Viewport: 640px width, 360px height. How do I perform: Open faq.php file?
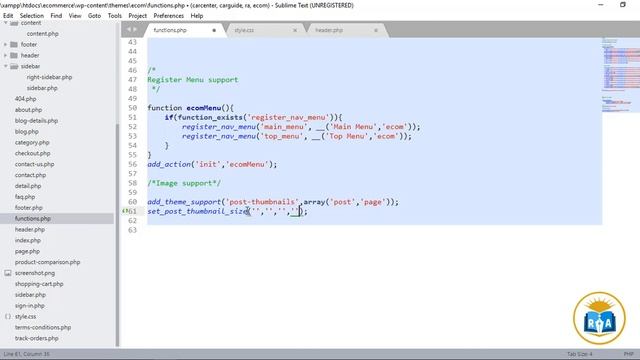pyautogui.click(x=25, y=197)
